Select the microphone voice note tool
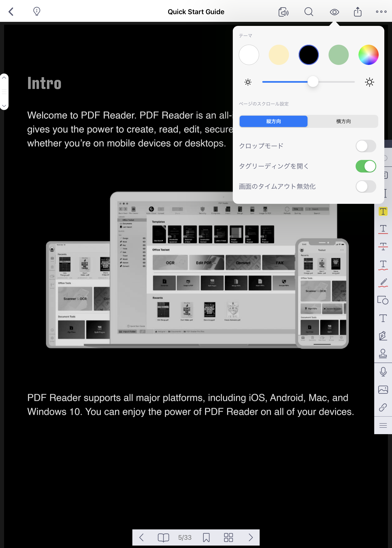This screenshot has width=392, height=548. click(x=383, y=372)
